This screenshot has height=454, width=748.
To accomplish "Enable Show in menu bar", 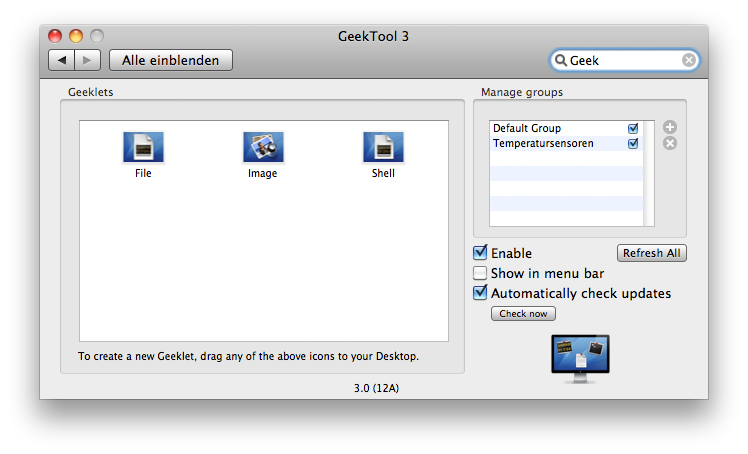I will 480,273.
